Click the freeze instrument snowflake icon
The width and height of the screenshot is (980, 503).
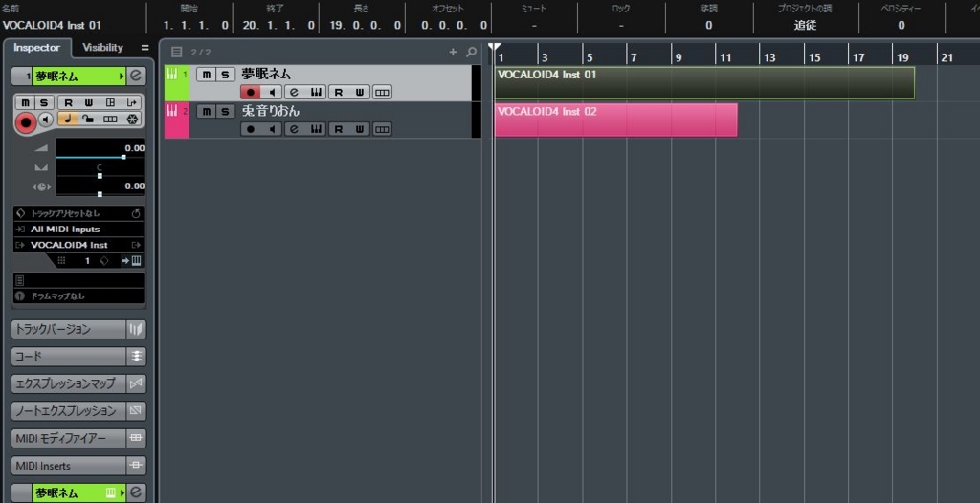131,119
